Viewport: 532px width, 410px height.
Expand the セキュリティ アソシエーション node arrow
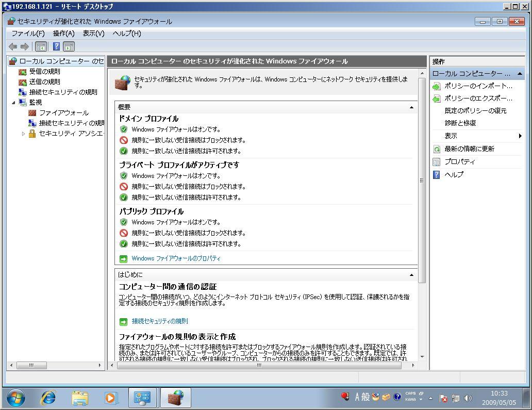pos(23,134)
